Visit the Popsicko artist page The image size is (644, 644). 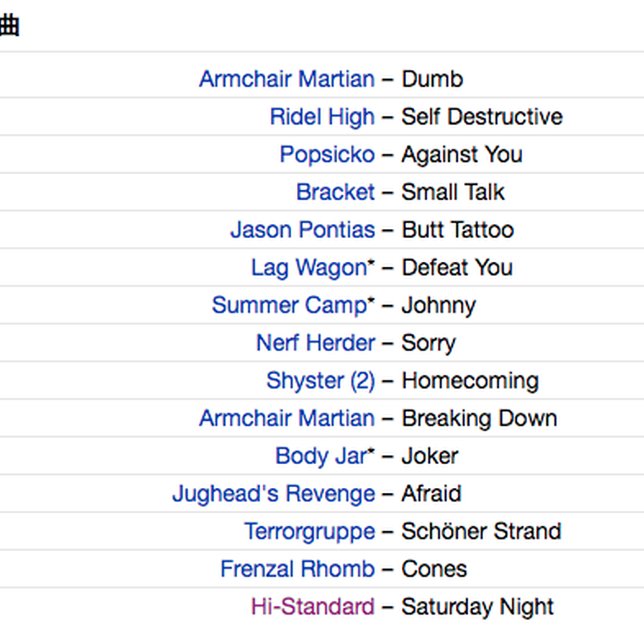click(x=328, y=155)
